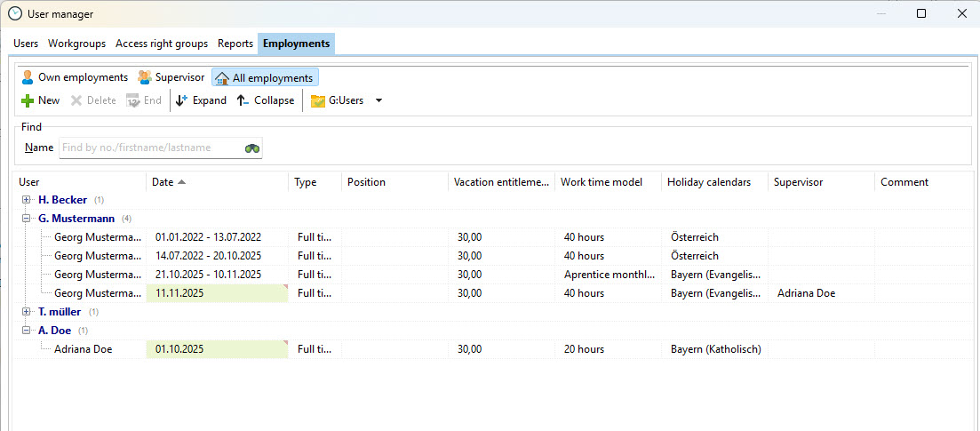Collapse the G. Mustermann group
This screenshot has height=431, width=980.
27,219
